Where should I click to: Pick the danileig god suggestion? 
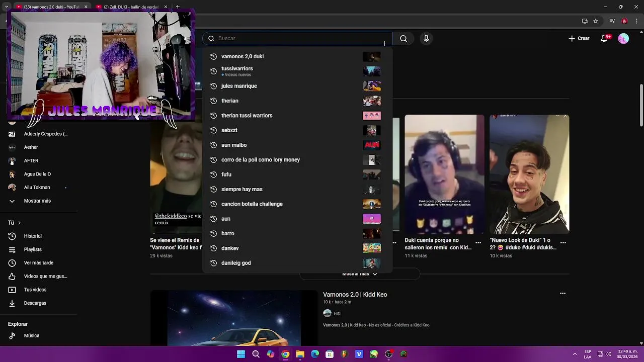point(297,263)
